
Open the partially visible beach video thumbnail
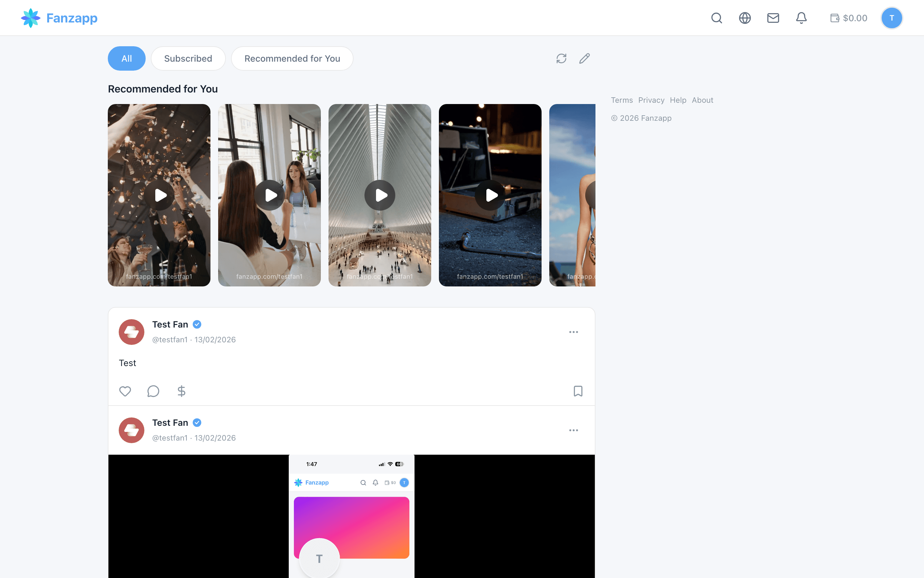(572, 195)
